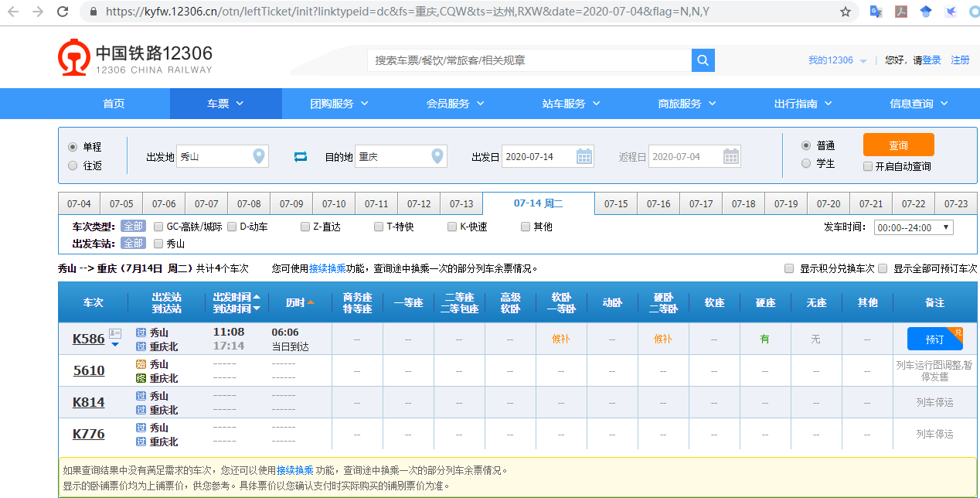Check 其他 train type
This screenshot has width=980, height=498.
526,227
